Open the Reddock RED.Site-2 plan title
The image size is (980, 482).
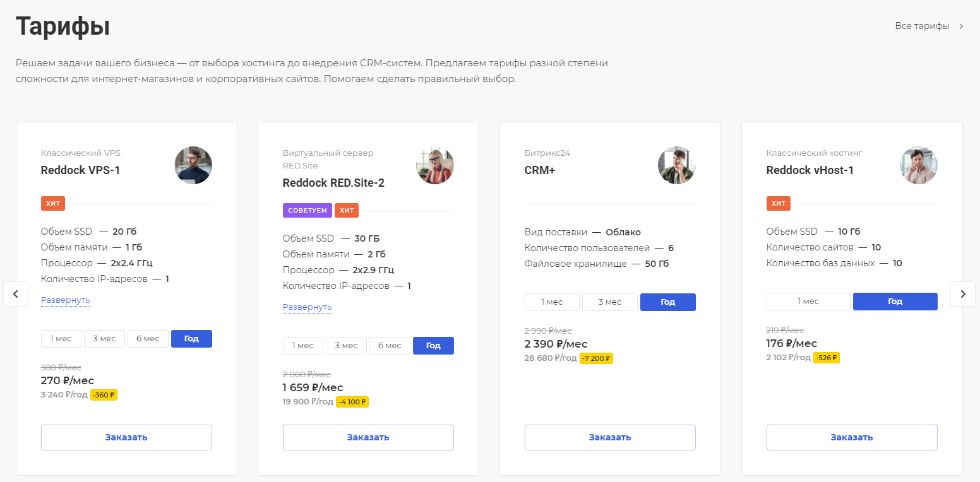pos(333,183)
